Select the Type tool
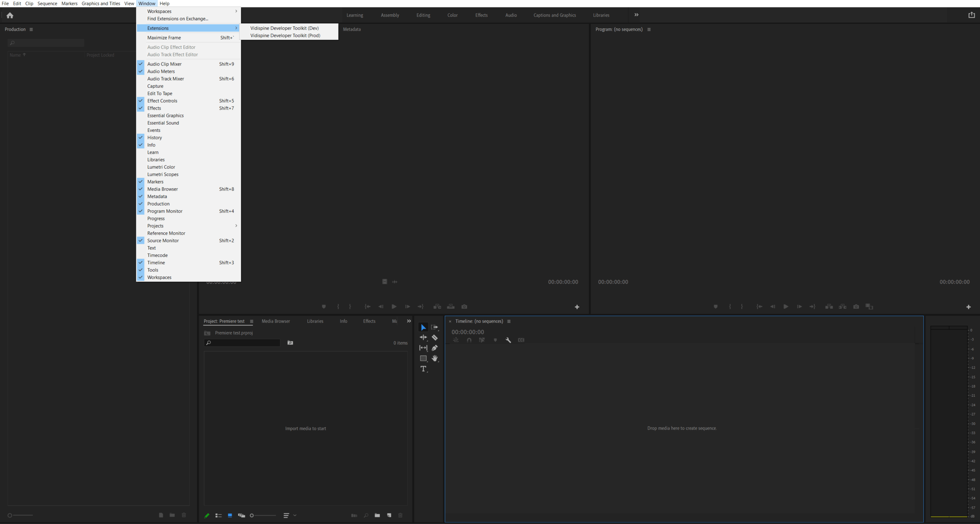Viewport: 980px width, 524px height. click(x=423, y=369)
